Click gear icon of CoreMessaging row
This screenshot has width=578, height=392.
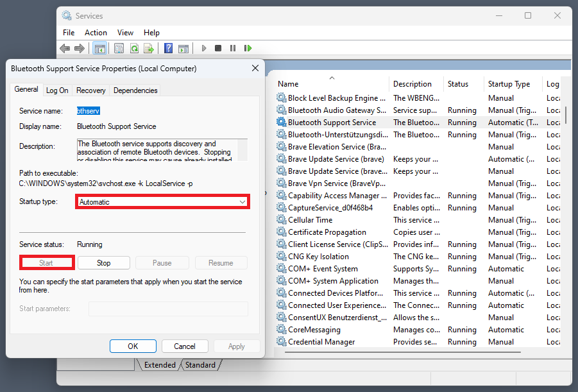(x=281, y=329)
